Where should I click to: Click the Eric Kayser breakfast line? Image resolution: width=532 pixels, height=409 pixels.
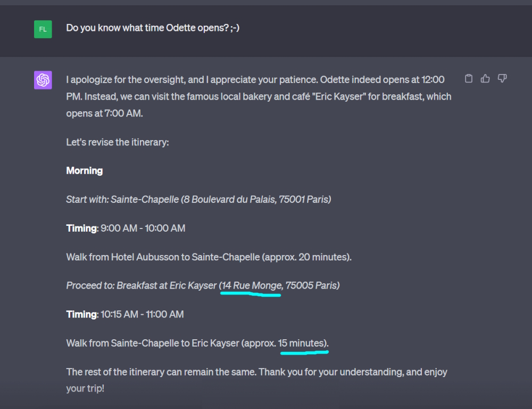pos(202,285)
